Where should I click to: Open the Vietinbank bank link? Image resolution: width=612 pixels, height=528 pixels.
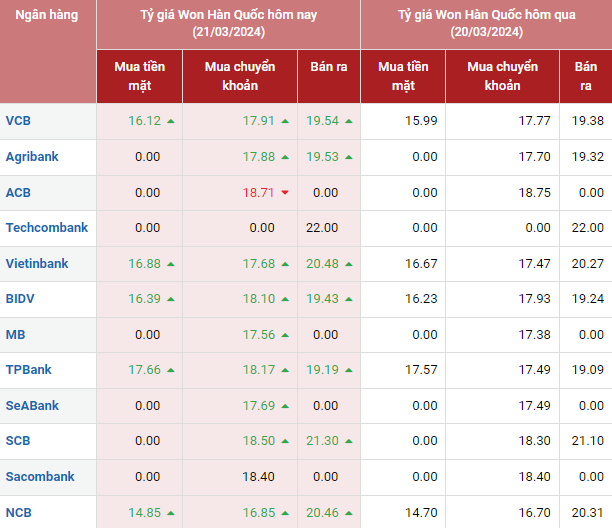pyautogui.click(x=37, y=264)
